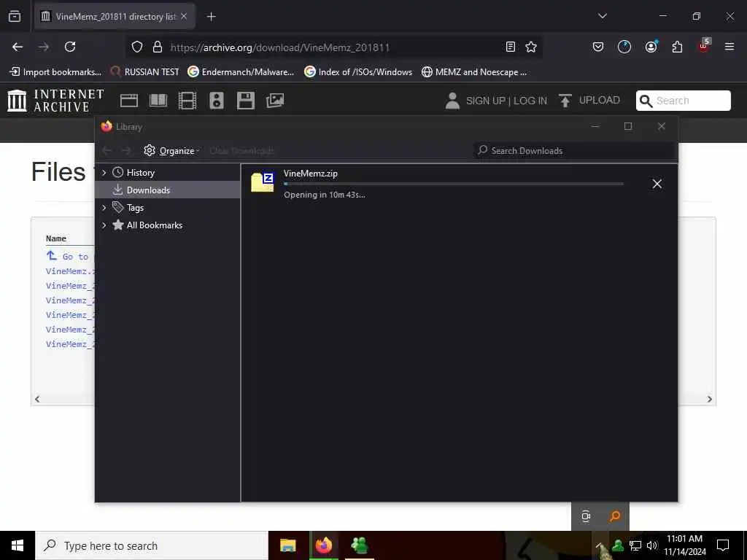
Task: Click the taskbar clock
Action: (x=685, y=545)
